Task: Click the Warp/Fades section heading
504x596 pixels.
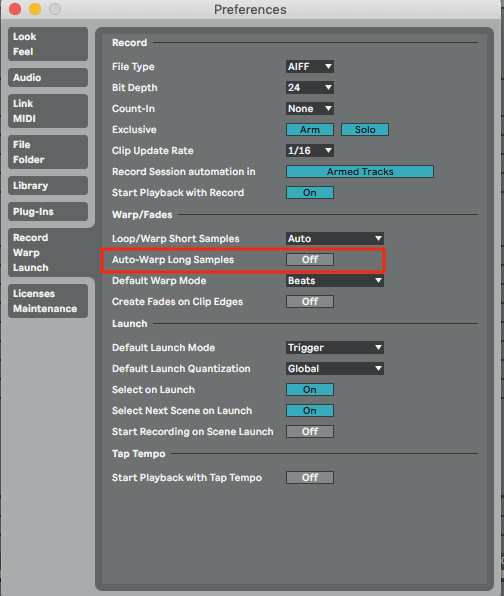Action: point(142,215)
